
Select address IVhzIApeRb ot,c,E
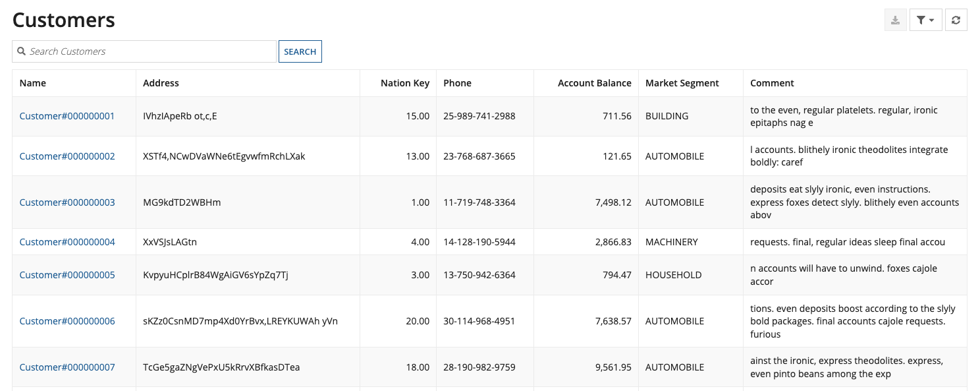[x=180, y=116]
